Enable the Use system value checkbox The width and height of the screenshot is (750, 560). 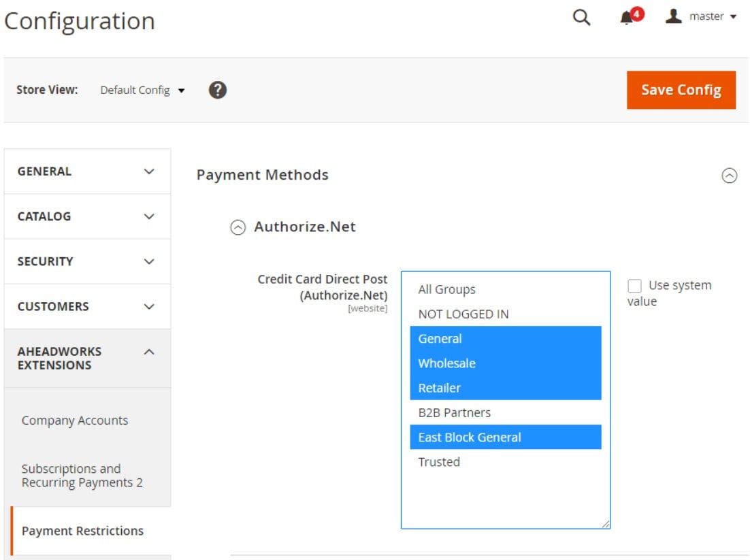pyautogui.click(x=634, y=286)
